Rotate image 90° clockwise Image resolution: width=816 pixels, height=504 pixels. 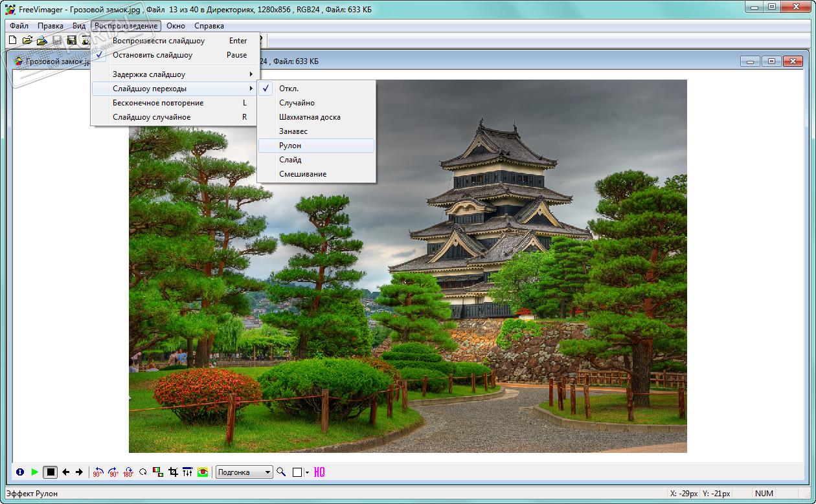click(113, 472)
